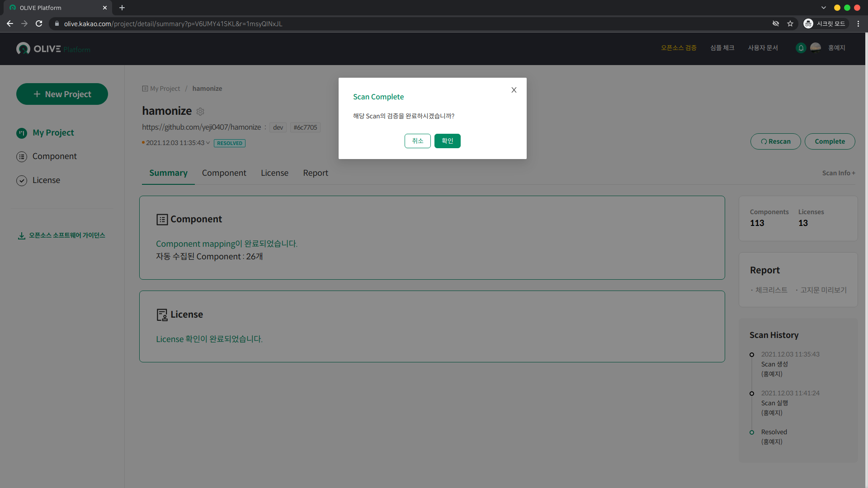Open the browser tab search chevron
Image resolution: width=868 pixels, height=488 pixels.
point(824,8)
